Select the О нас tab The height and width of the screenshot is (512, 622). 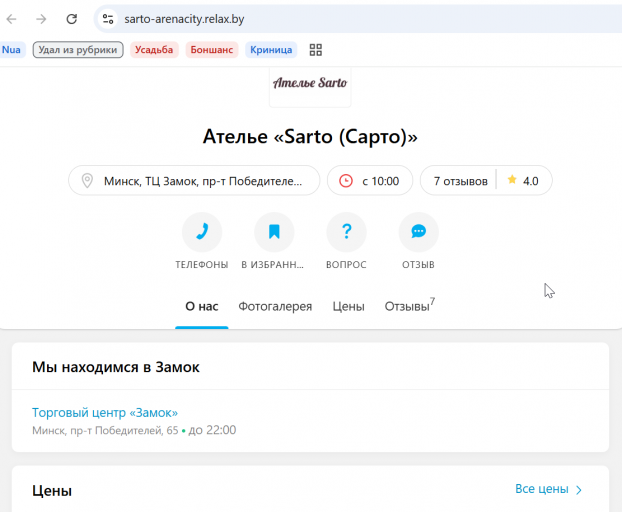202,307
